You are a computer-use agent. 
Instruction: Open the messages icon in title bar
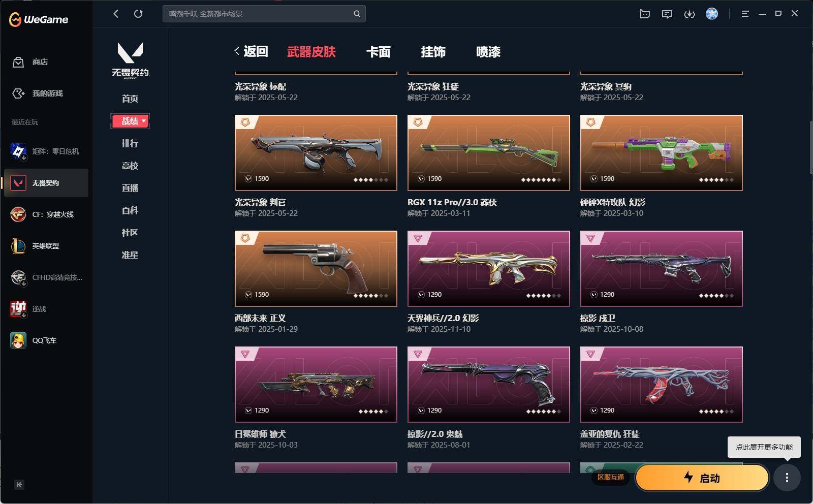click(x=667, y=14)
